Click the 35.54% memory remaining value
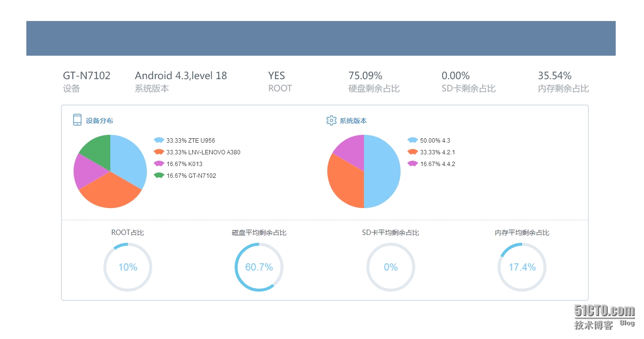Screen dimensions: 644x339 click(x=555, y=76)
